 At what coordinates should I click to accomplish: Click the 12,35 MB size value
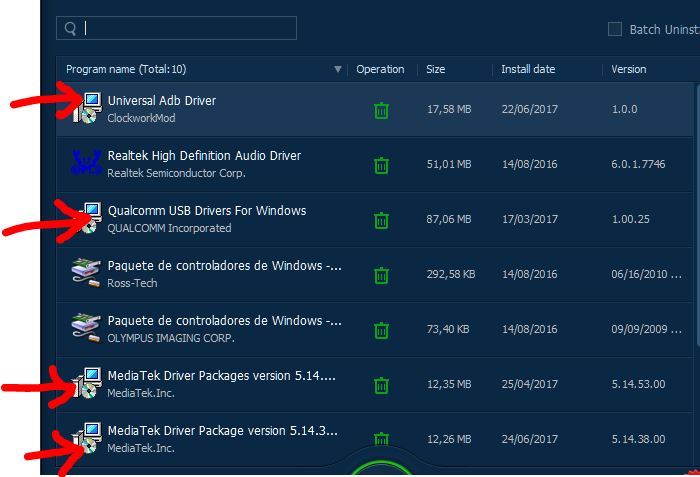tap(449, 384)
